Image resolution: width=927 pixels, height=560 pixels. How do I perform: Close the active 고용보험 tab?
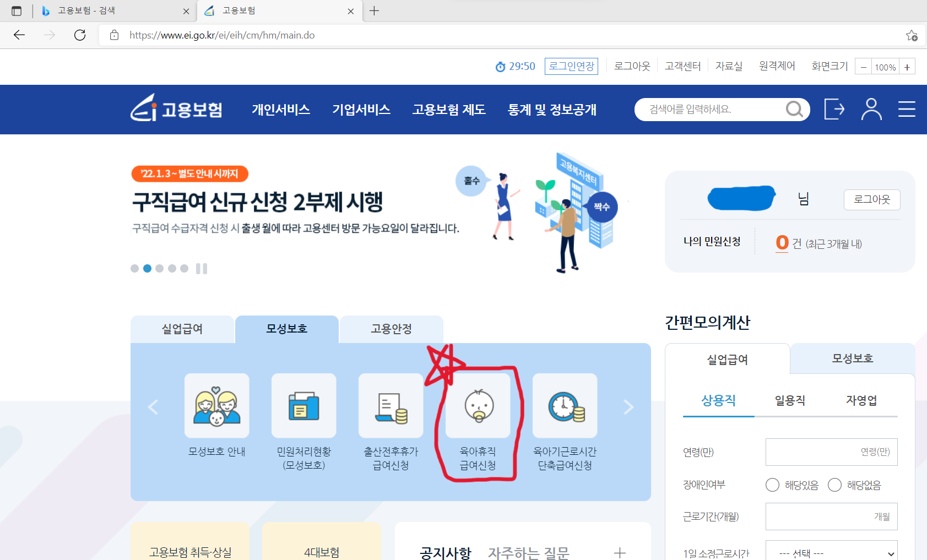click(351, 11)
